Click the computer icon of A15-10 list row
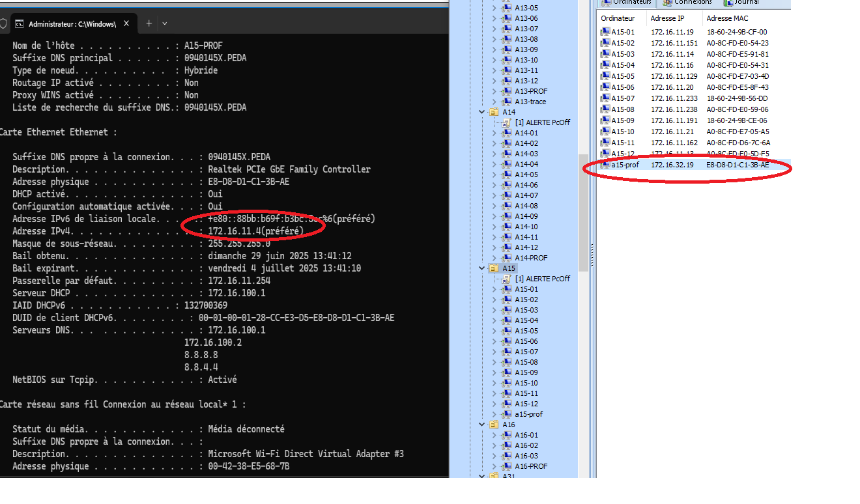Viewport: 860px width, 504px height. [605, 132]
